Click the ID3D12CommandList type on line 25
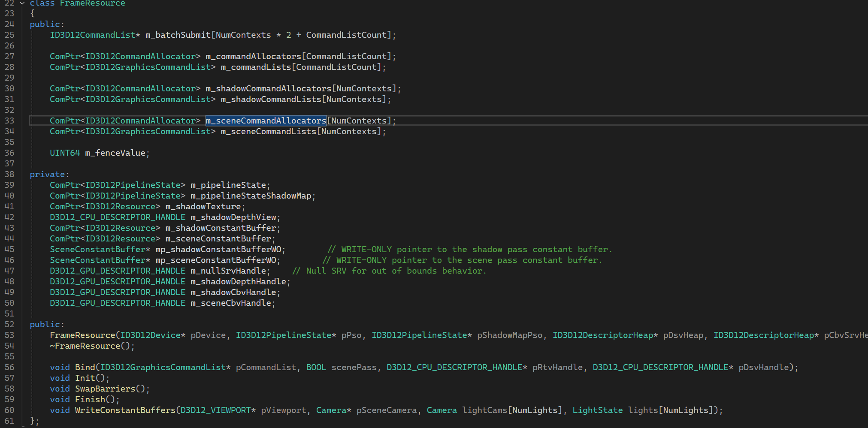This screenshot has width=868, height=428. click(x=93, y=35)
